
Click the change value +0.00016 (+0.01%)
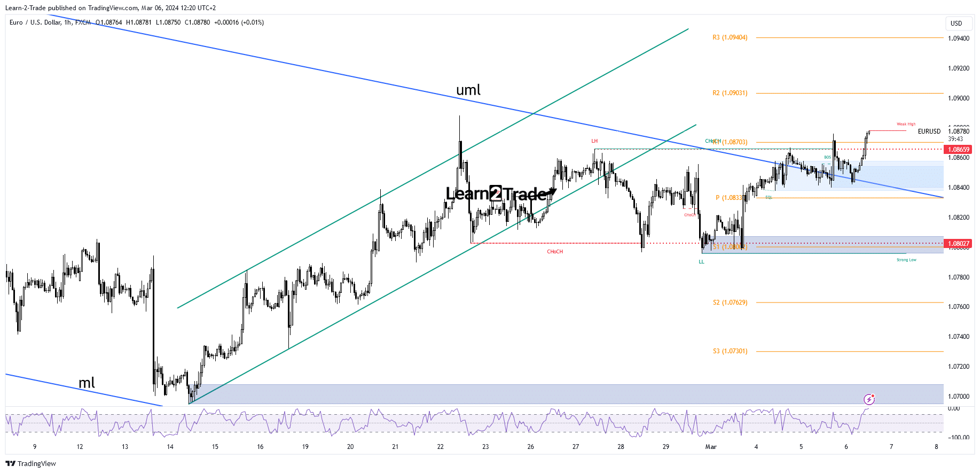click(x=239, y=22)
